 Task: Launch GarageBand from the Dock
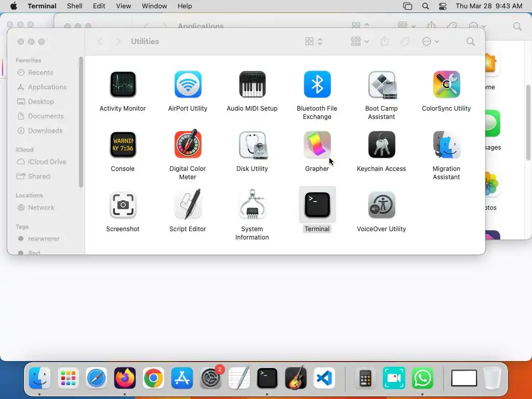[x=296, y=378]
